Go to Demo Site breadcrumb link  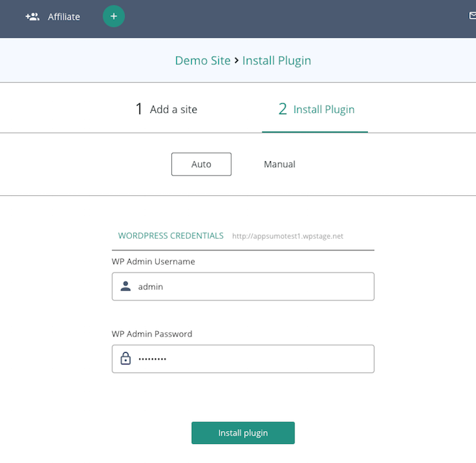click(x=203, y=61)
